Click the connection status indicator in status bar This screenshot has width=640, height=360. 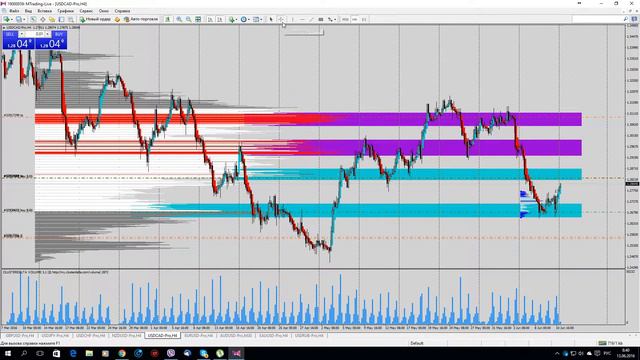coord(611,343)
